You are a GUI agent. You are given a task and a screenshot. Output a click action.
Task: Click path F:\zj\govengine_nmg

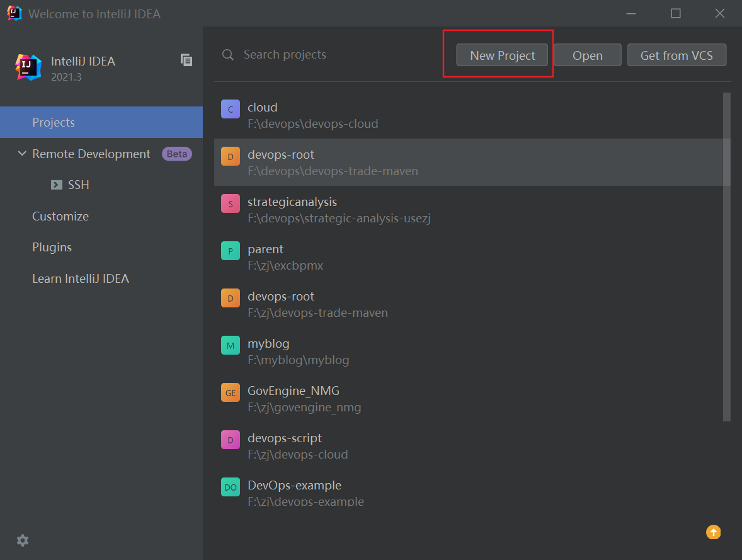304,408
